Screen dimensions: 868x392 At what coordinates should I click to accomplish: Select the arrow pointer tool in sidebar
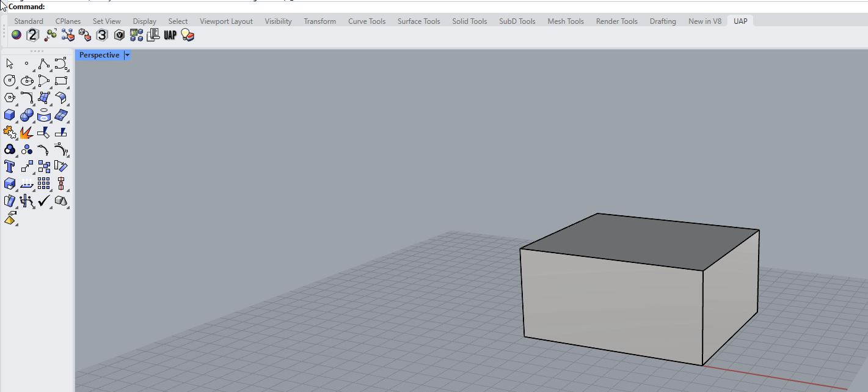click(10, 64)
